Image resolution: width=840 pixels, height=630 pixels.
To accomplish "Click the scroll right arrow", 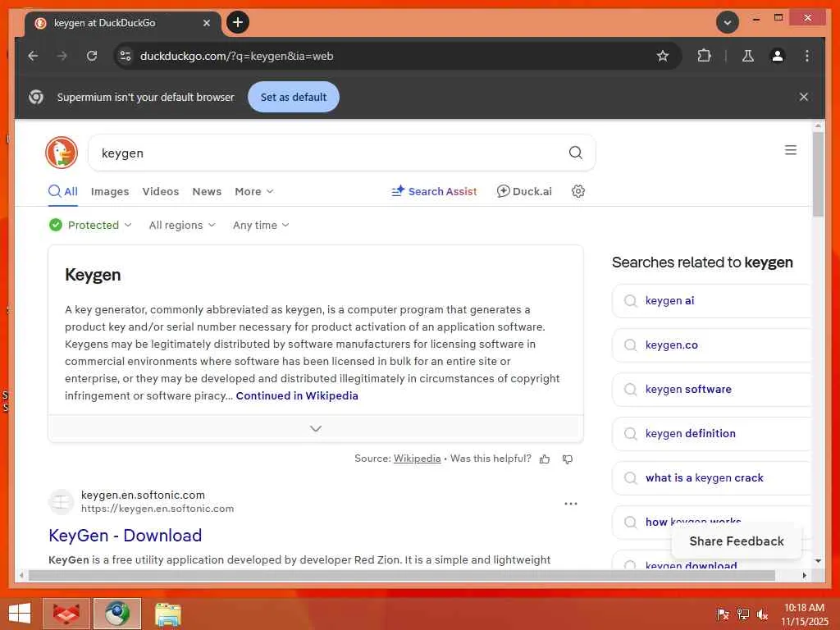I will coord(804,575).
